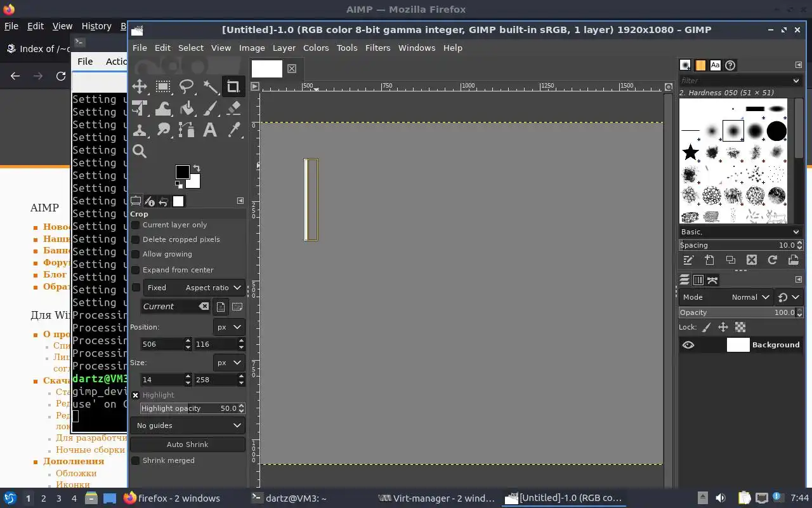Screen dimensions: 812x508
Task: Adjust the layer Opacity slider
Action: pos(737,312)
